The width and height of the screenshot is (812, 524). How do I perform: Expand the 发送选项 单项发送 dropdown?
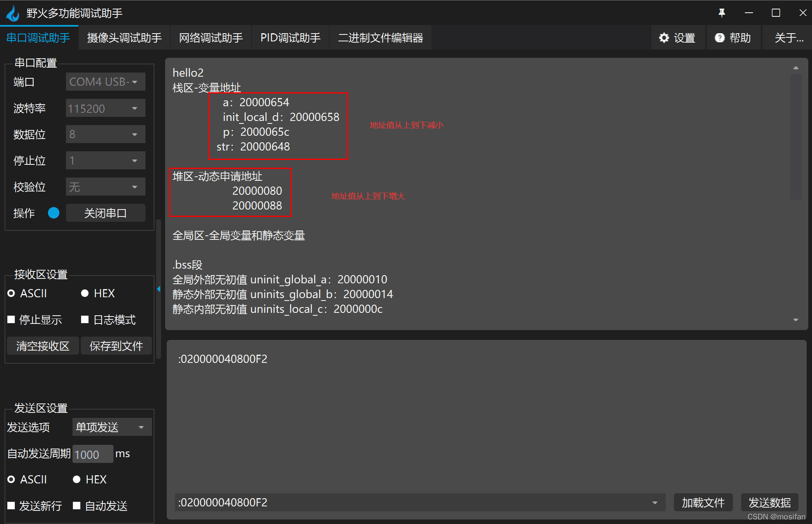112,427
